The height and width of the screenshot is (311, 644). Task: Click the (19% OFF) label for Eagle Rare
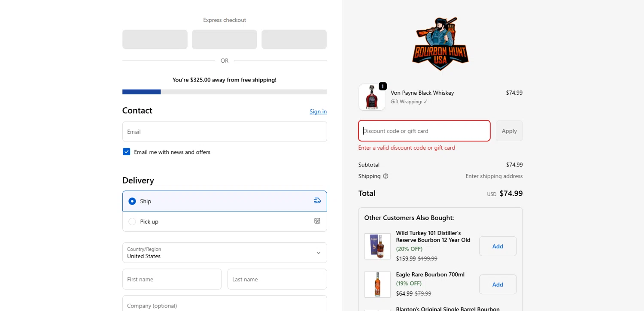point(409,284)
